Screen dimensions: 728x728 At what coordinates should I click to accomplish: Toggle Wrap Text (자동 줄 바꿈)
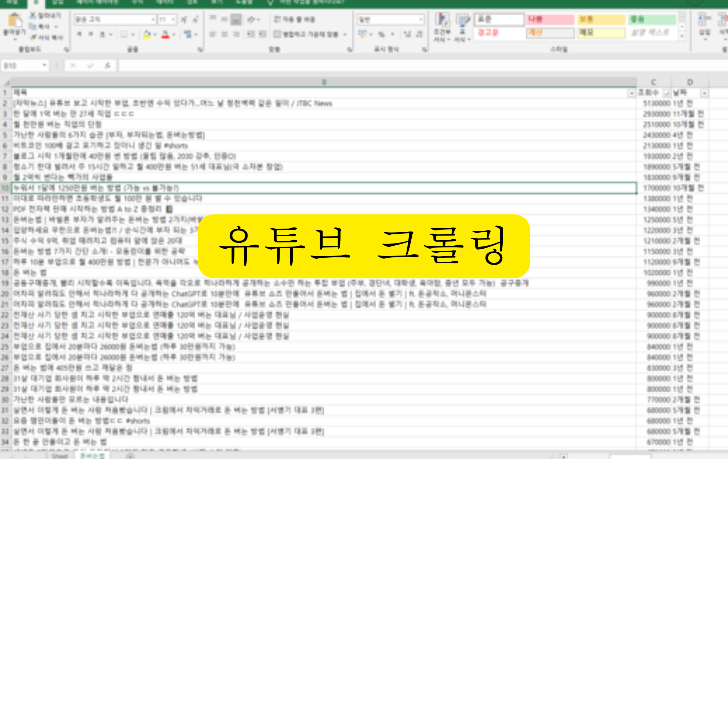click(x=294, y=19)
